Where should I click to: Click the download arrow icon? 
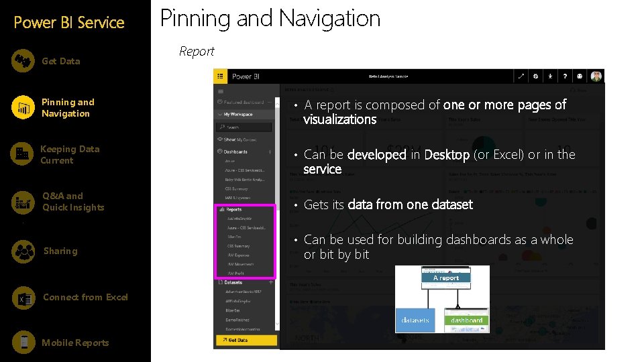(550, 76)
